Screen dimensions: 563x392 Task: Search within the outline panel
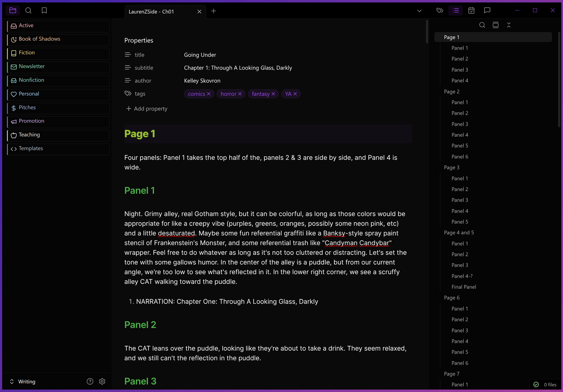coord(482,25)
